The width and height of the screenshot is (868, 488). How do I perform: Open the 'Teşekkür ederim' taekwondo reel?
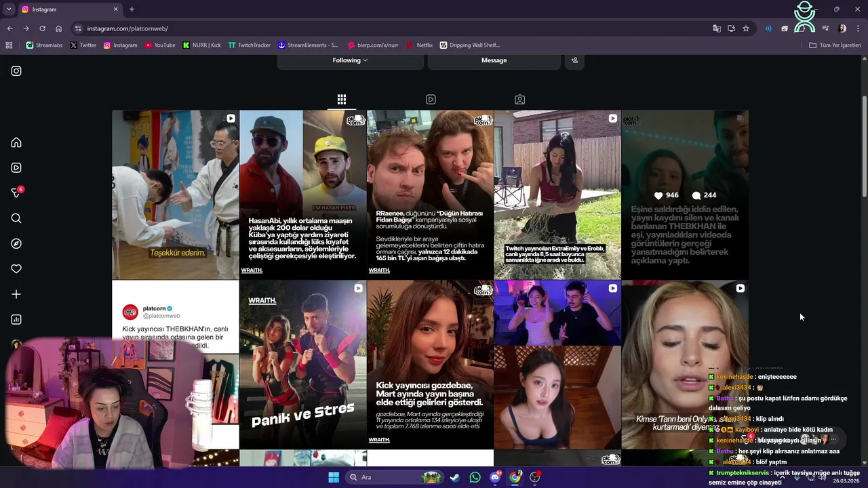pyautogui.click(x=176, y=195)
